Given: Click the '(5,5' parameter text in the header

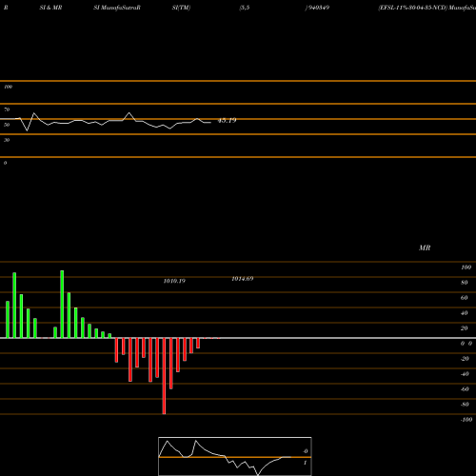Looking at the screenshot, I should [x=245, y=8].
